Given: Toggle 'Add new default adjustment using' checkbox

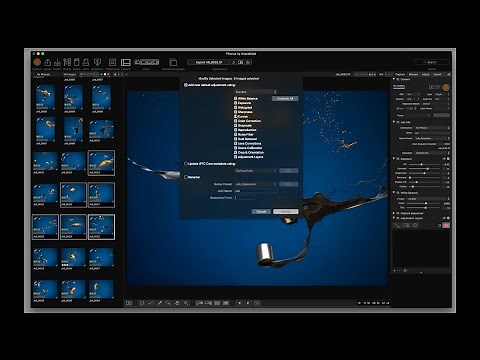Looking at the screenshot, I should click(x=186, y=85).
